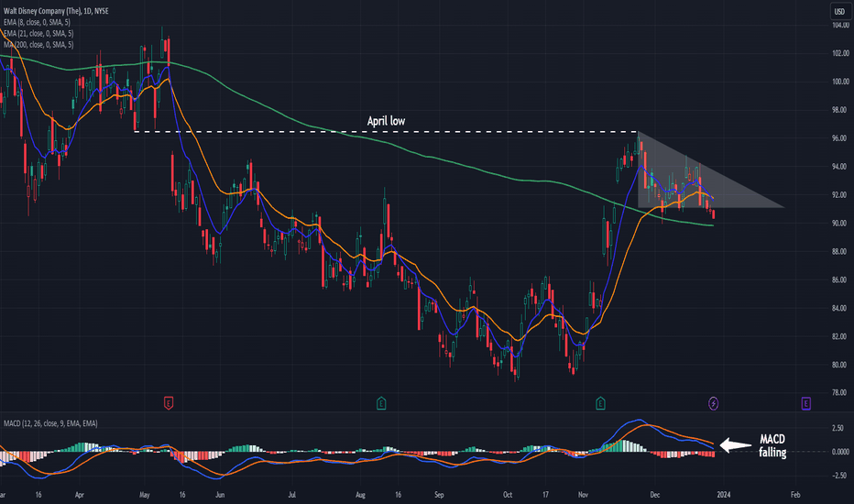Screen dimensions: 854x504
Task: Click the purple lightning event marker
Action: [714, 403]
